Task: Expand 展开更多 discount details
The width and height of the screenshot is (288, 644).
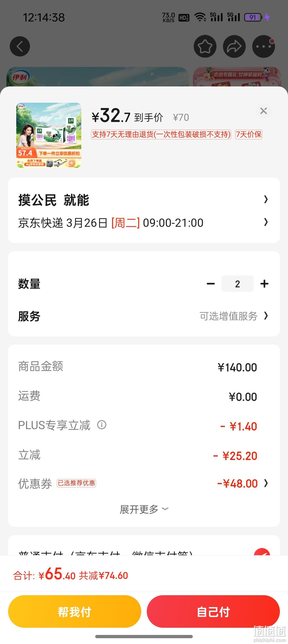Action: (144, 509)
